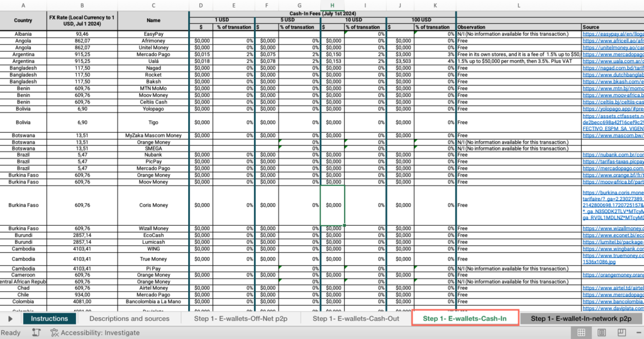Select the Tigo name cell

click(x=153, y=123)
